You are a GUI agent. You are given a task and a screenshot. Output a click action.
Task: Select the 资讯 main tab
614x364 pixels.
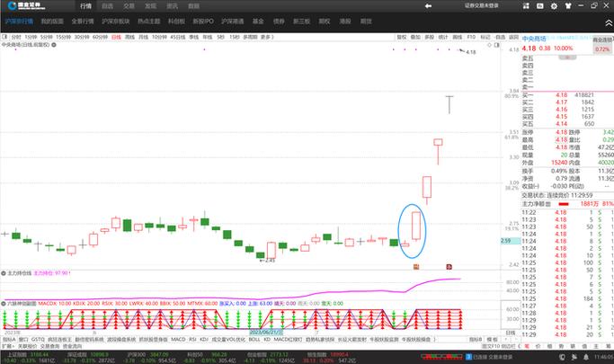click(x=172, y=6)
